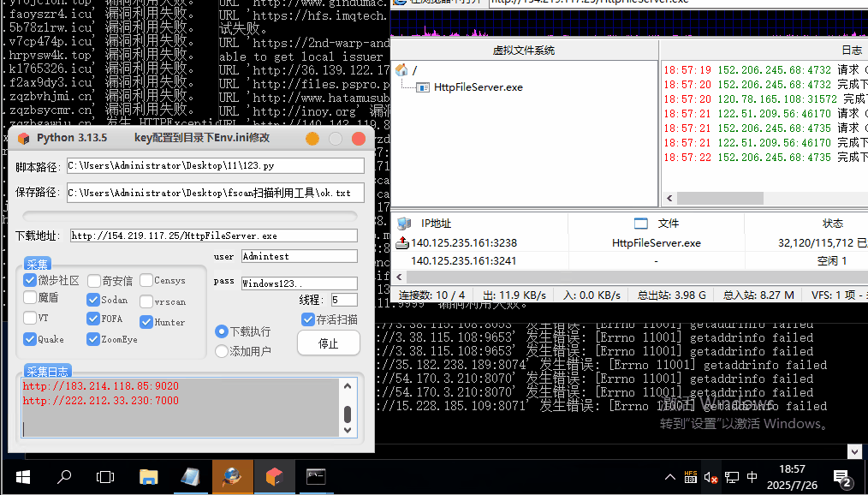Open Task View on the taskbar
The height and width of the screenshot is (495, 868).
click(x=105, y=477)
